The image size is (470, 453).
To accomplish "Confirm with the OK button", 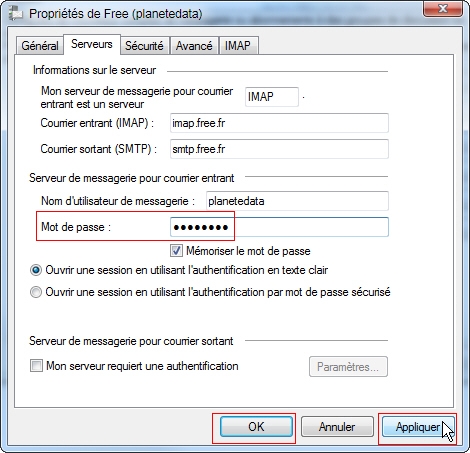I will point(256,426).
